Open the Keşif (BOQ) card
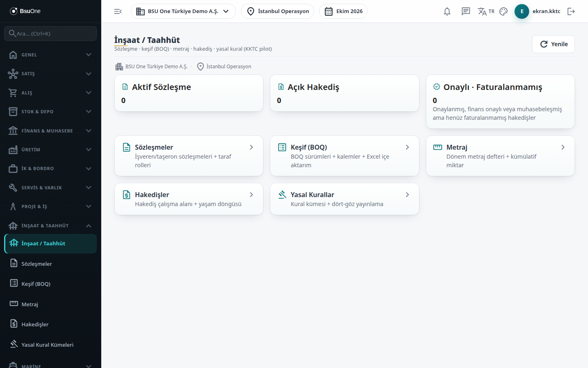Screen dimensions: 588x368 (345, 156)
